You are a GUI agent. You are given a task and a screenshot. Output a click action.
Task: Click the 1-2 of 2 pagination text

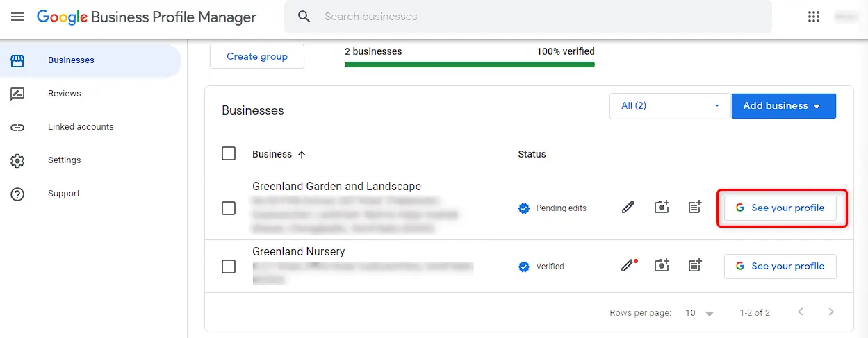[755, 313]
